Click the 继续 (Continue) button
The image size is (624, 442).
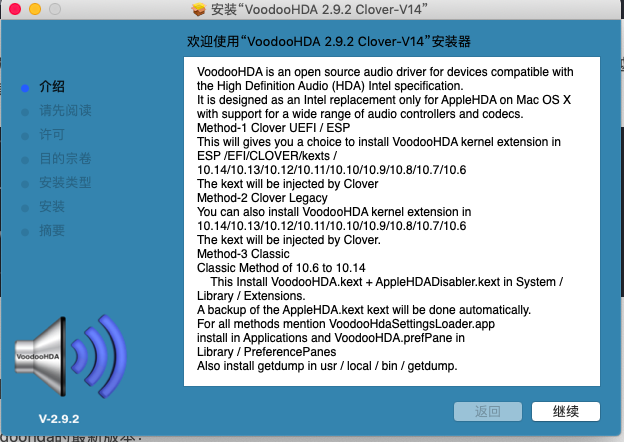point(566,411)
